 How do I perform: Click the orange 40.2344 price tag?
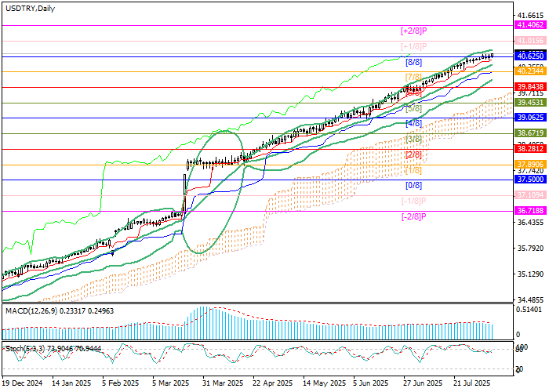530,71
